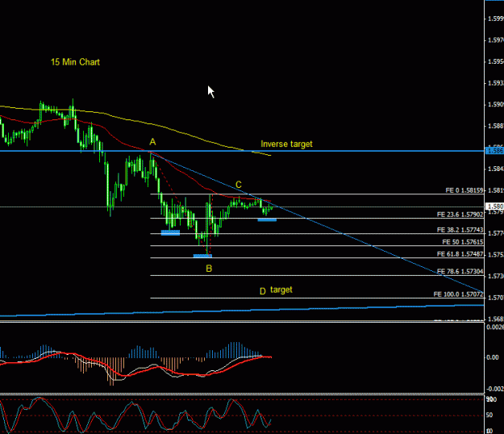504x434 pixels.
Task: Select the '15 Min Chart' text label
Action: click(x=75, y=62)
